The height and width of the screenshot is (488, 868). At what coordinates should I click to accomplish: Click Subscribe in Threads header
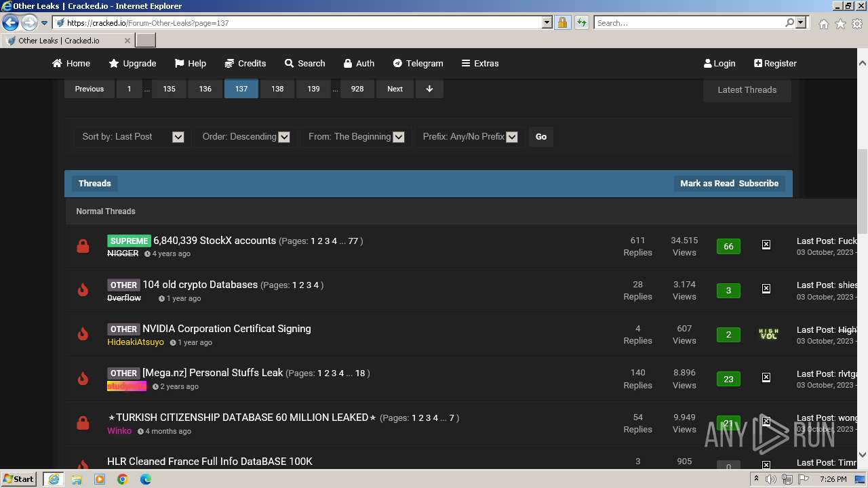click(x=758, y=183)
